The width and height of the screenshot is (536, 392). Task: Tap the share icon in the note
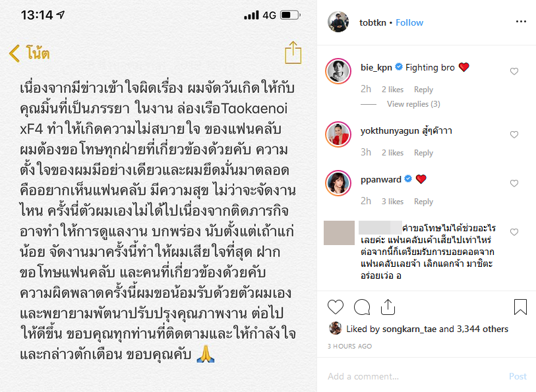pyautogui.click(x=293, y=52)
